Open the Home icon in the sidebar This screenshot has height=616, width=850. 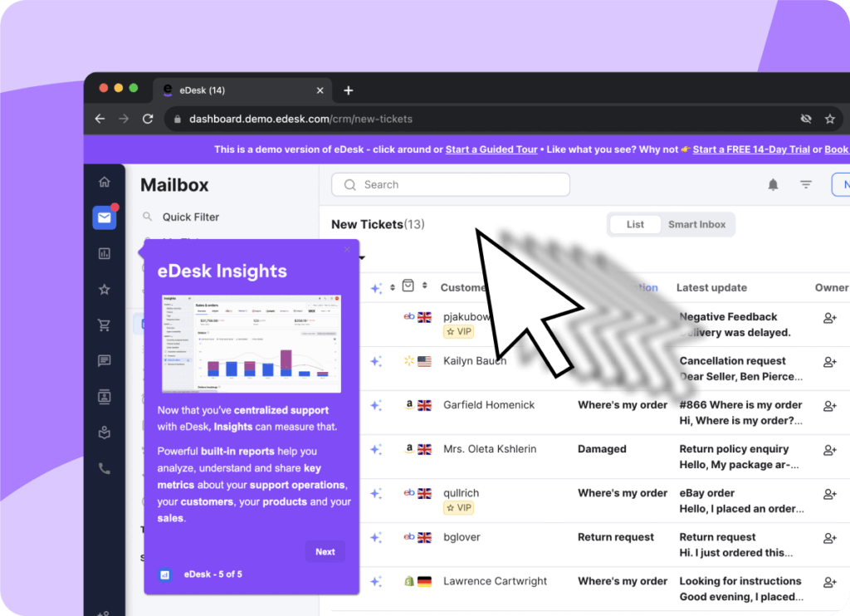[x=105, y=183]
